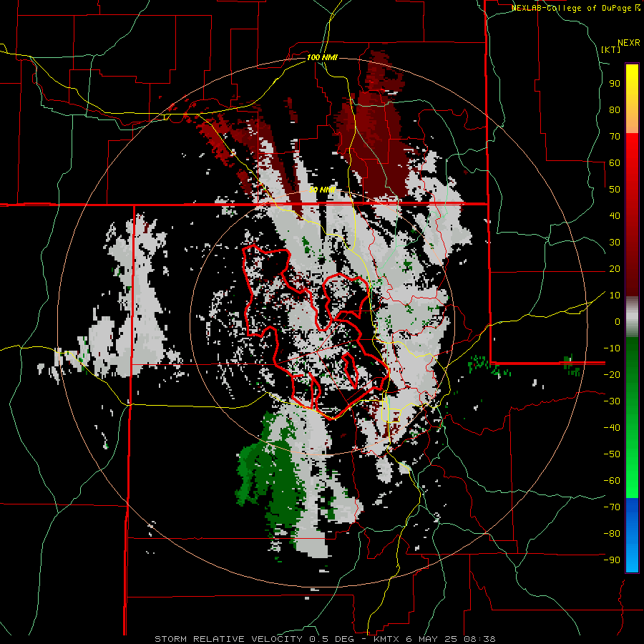
Task: Pick the gray zero-velocity segment of the color bar
Action: [632, 317]
